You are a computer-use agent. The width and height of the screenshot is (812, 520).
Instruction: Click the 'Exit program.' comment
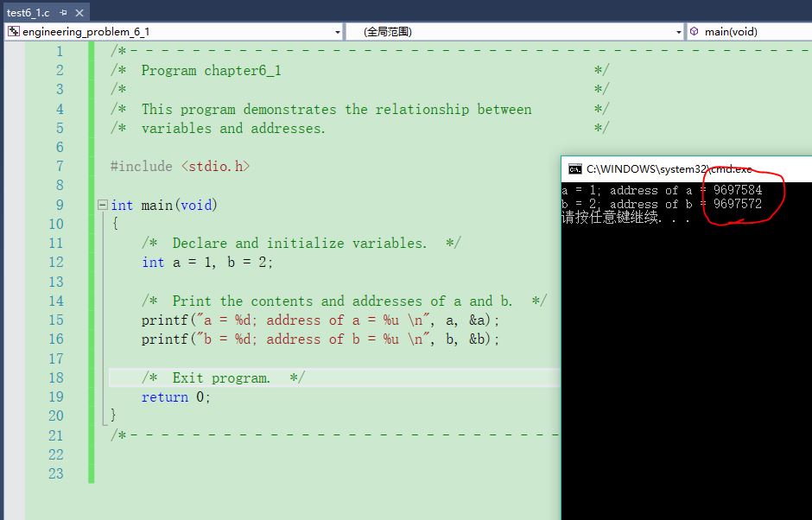click(x=223, y=377)
